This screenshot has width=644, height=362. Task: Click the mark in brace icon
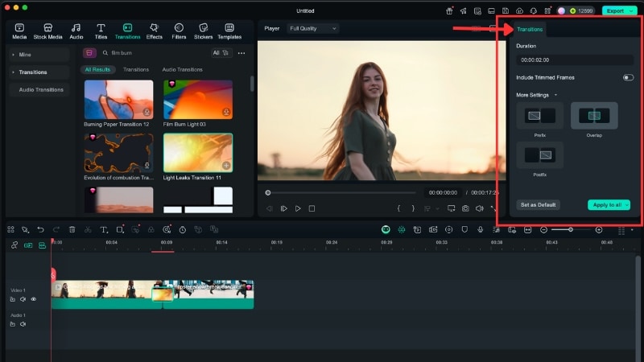click(398, 208)
